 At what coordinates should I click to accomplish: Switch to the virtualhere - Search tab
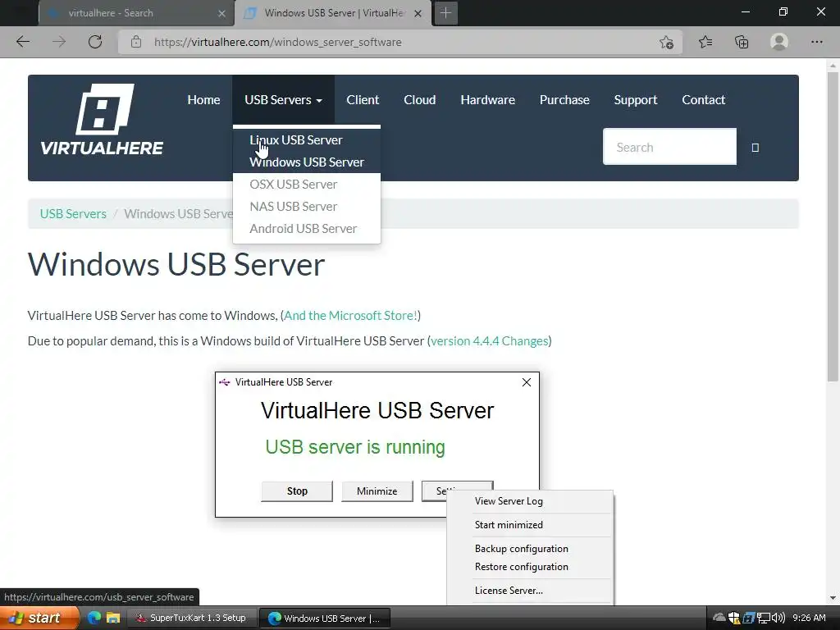(x=136, y=13)
